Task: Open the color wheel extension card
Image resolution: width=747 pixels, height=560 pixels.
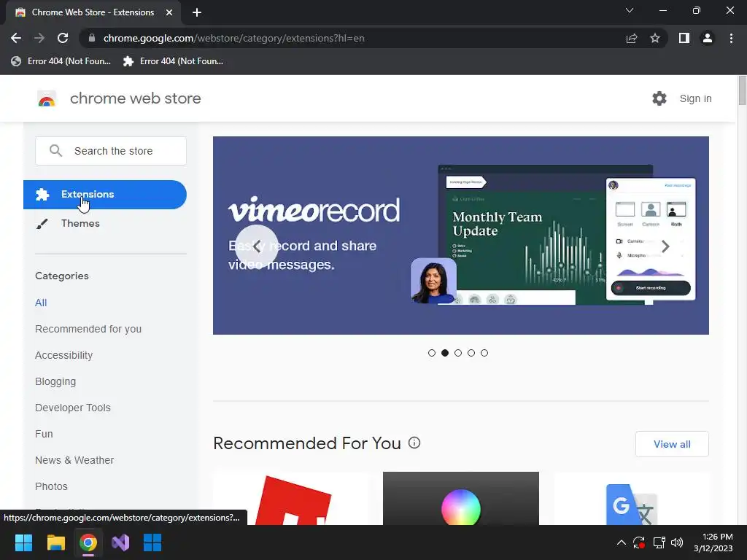Action: pyautogui.click(x=461, y=499)
